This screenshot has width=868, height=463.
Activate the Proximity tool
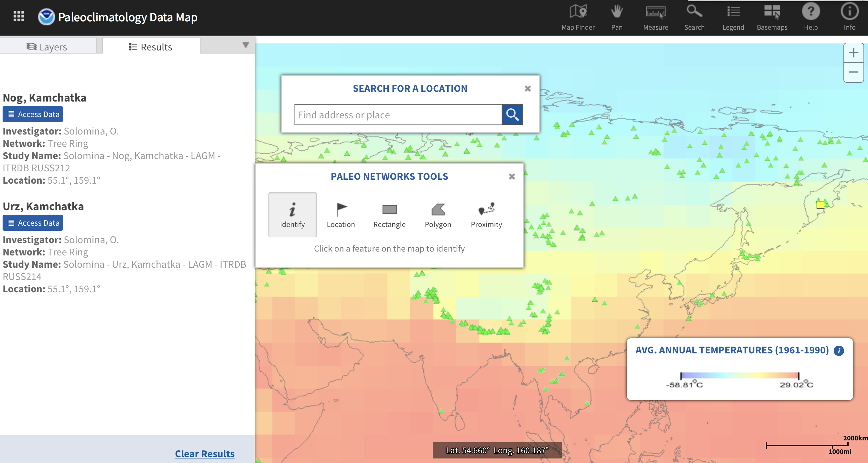[x=486, y=214]
